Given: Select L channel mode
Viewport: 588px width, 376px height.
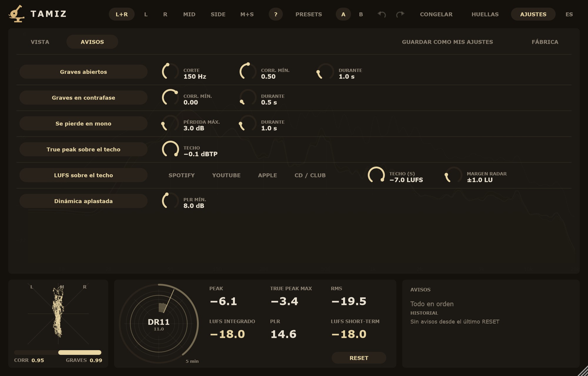Looking at the screenshot, I should click(x=146, y=14).
